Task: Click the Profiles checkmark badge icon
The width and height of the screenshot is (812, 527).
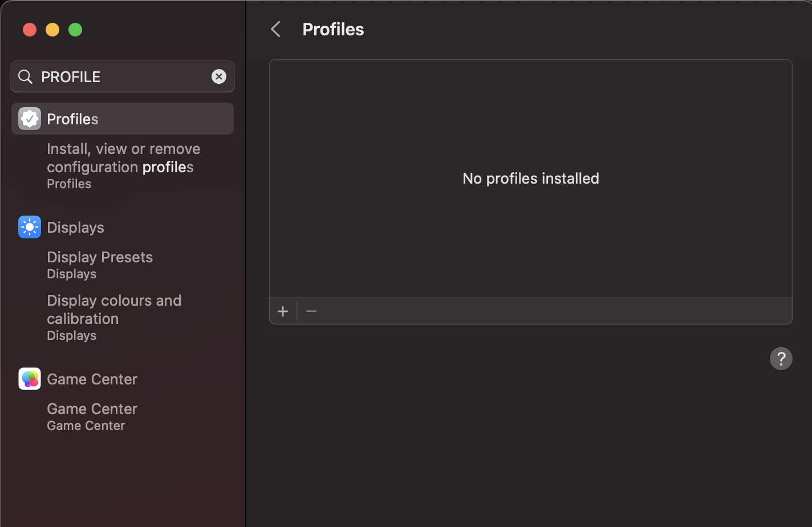Action: point(30,119)
